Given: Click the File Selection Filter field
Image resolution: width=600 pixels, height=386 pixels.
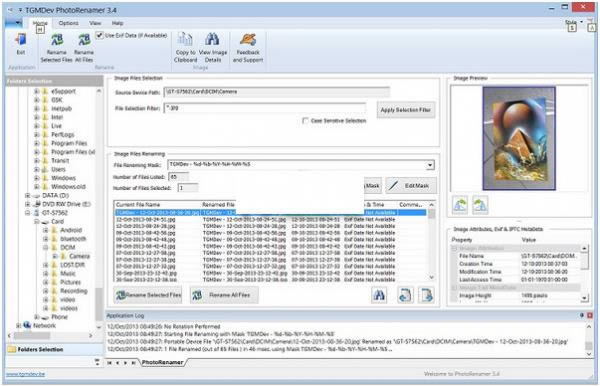Looking at the screenshot, I should (265, 108).
